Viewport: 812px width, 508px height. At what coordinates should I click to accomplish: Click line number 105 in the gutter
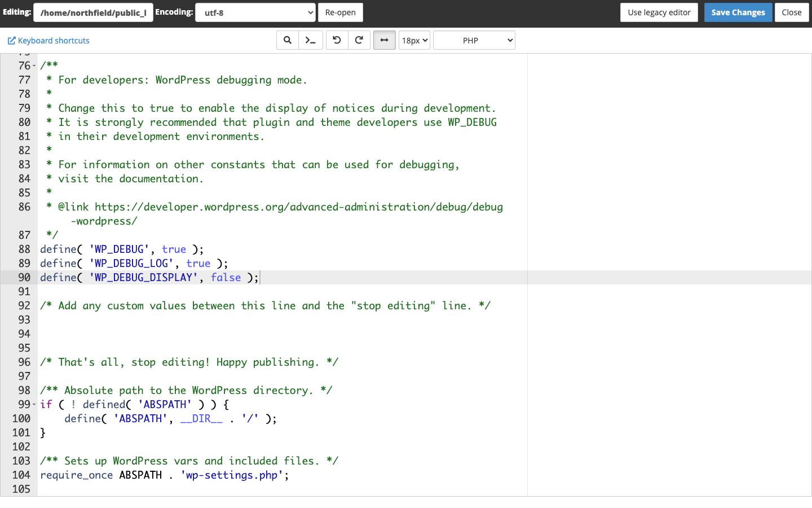(x=21, y=489)
